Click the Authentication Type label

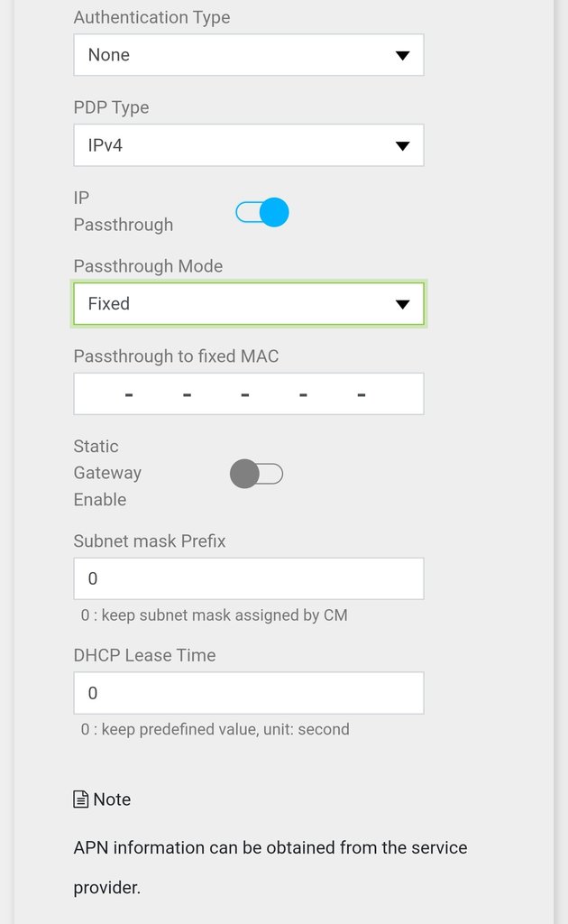coord(151,17)
